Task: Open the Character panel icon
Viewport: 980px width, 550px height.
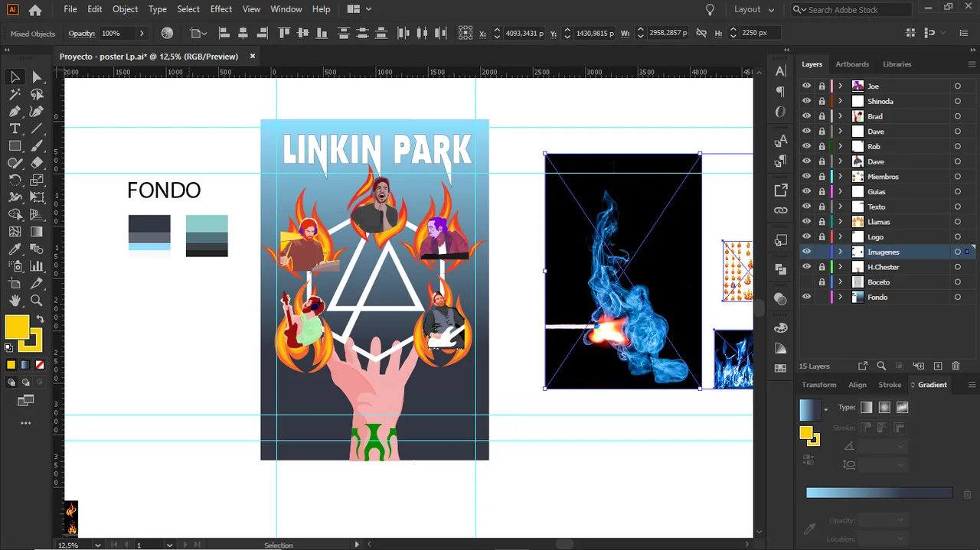Action: click(x=780, y=71)
